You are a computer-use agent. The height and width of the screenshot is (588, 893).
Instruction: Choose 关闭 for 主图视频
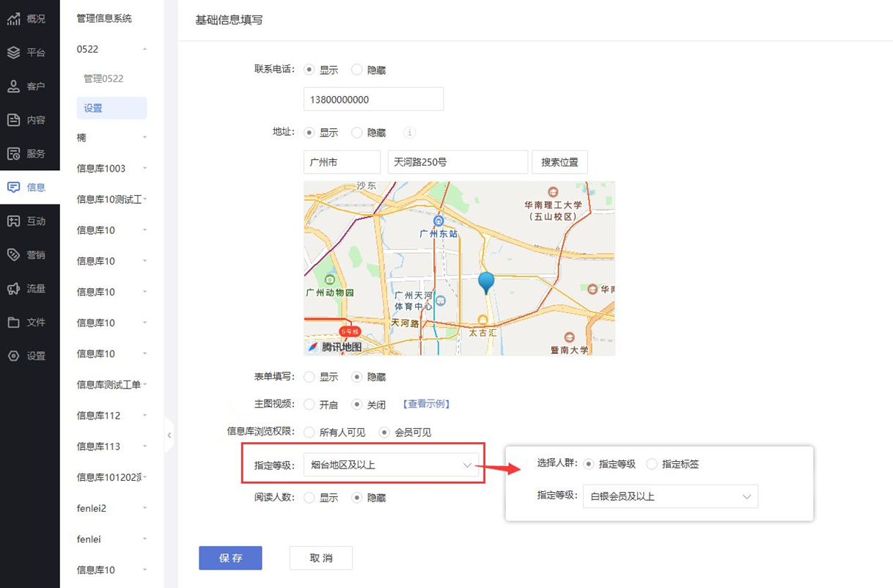click(357, 404)
